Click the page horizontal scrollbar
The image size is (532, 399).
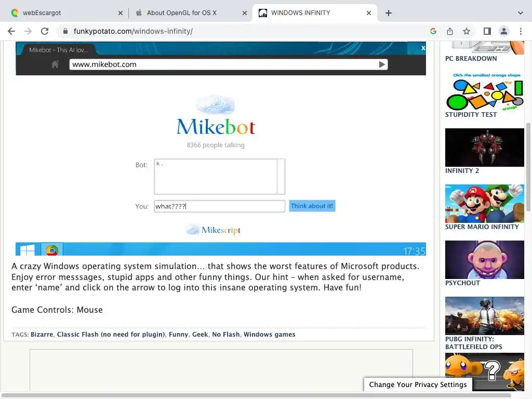tap(257, 395)
